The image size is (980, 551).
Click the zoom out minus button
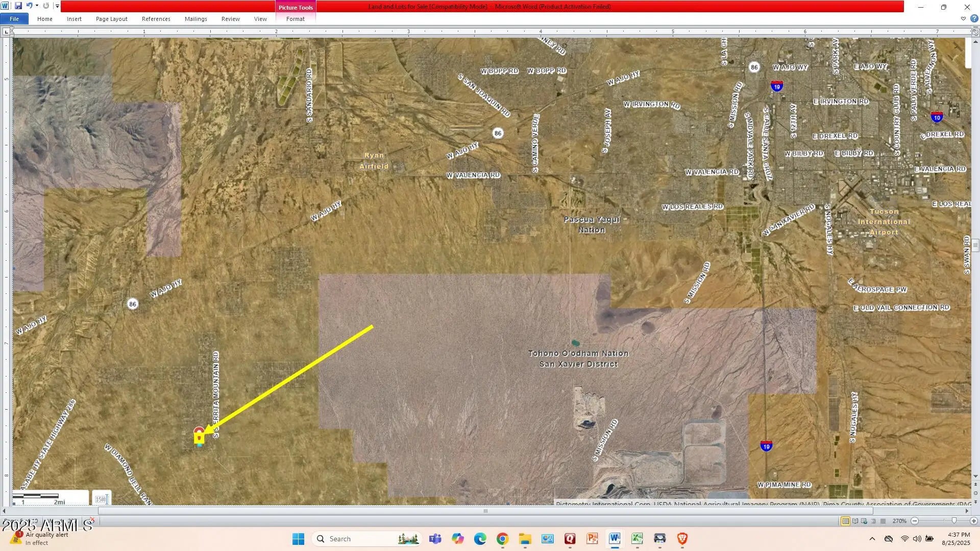pyautogui.click(x=915, y=521)
